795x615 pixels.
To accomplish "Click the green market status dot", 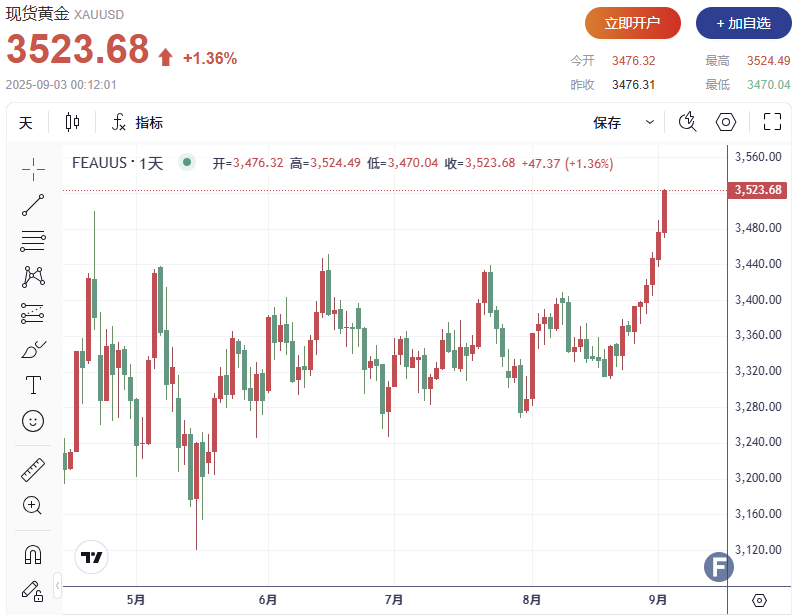I will (x=186, y=162).
